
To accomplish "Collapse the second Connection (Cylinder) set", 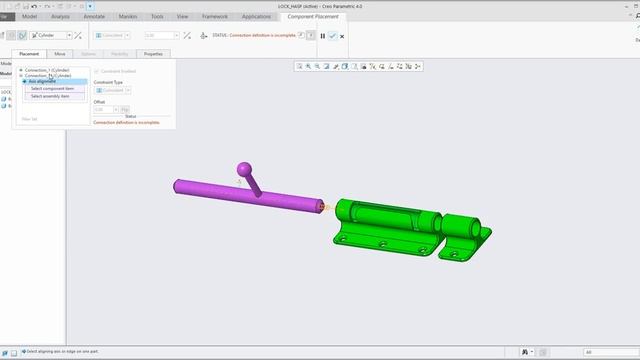I will coord(21,76).
